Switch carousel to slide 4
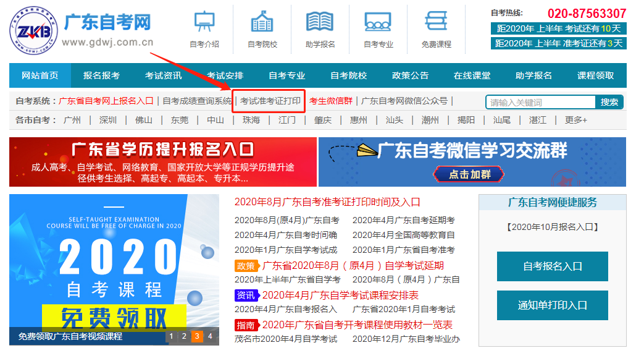Viewport: 644px width, 361px height. (x=210, y=336)
